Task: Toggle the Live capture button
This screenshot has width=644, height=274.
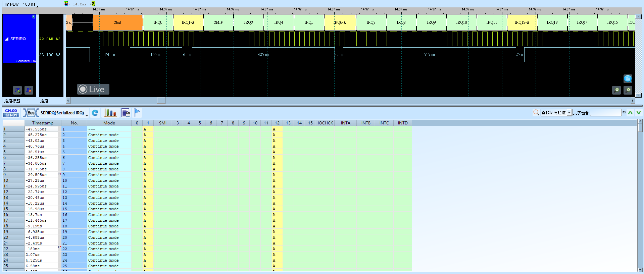Action: (93, 89)
